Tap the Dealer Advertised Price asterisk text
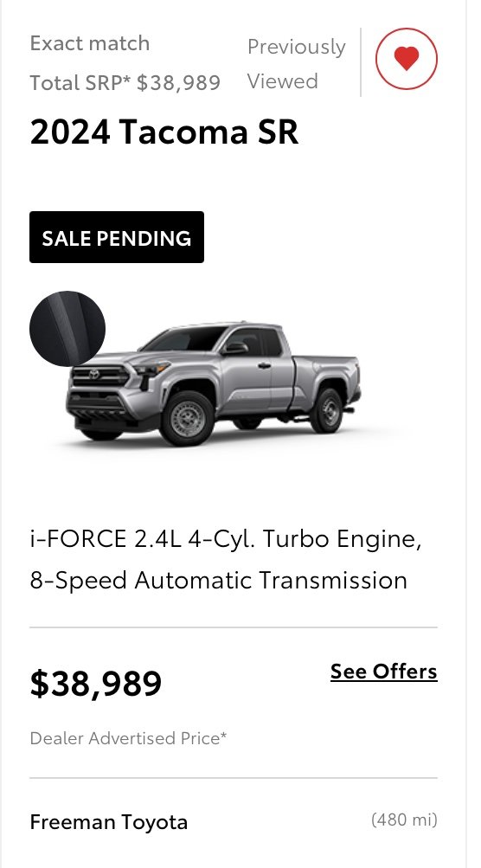The height and width of the screenshot is (868, 481). click(x=128, y=738)
